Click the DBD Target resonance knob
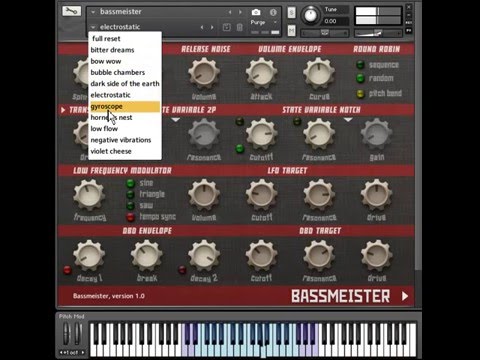The image size is (480, 360). (x=319, y=256)
